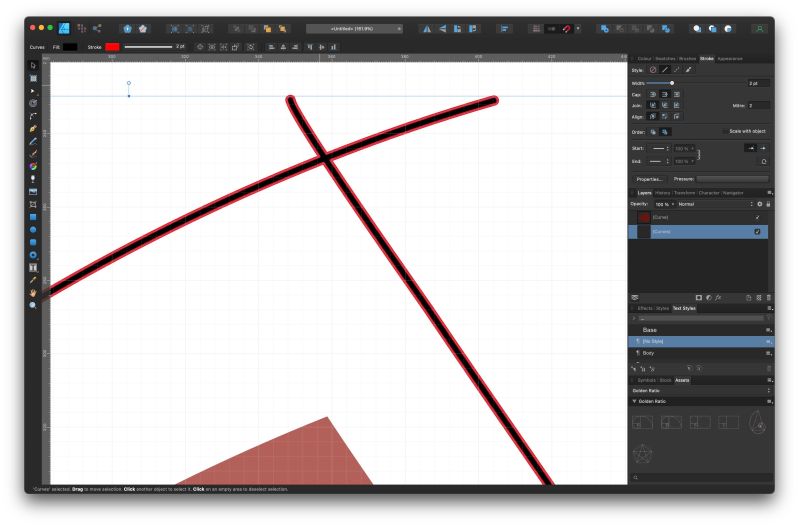This screenshot has height=526, width=799.
Task: Open the End arrowhead dropdown
Action: pos(659,161)
